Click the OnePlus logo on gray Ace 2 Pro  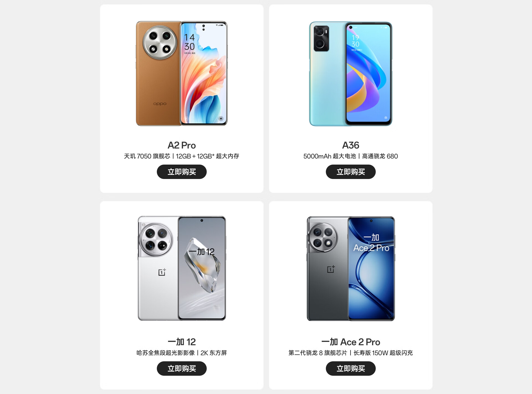tap(331, 269)
